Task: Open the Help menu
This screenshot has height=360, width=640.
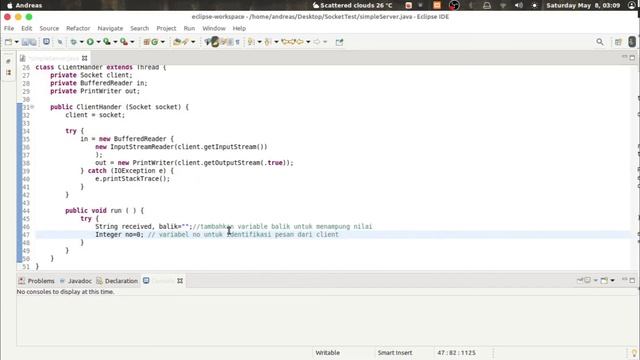Action: tap(239, 29)
